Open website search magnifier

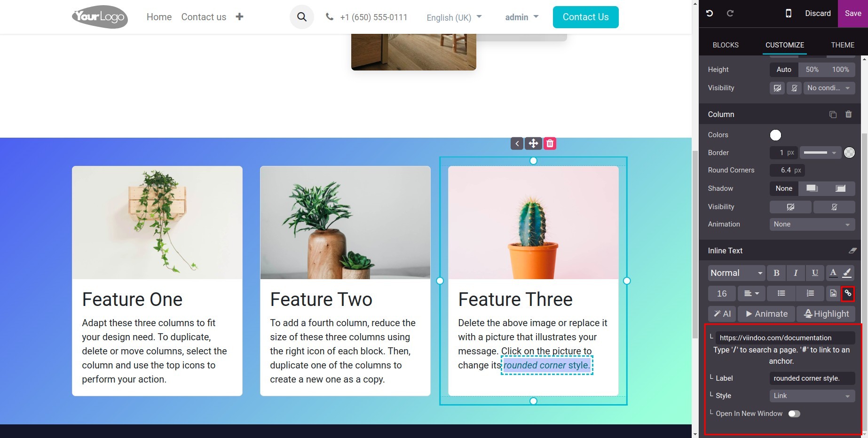pyautogui.click(x=302, y=17)
